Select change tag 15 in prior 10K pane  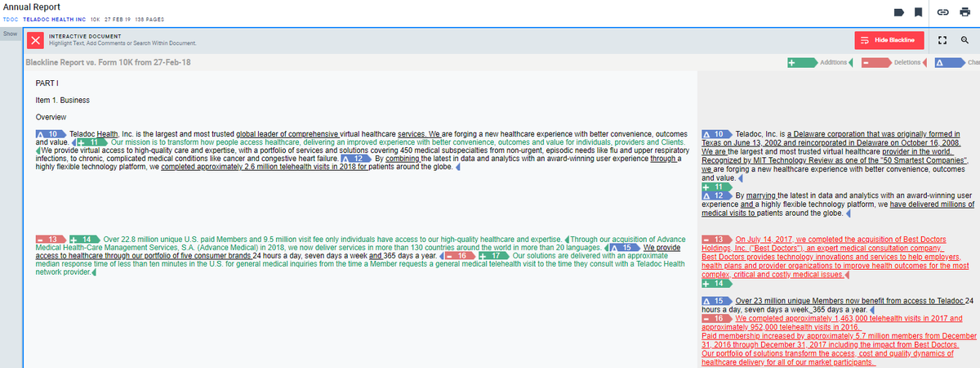tap(717, 302)
